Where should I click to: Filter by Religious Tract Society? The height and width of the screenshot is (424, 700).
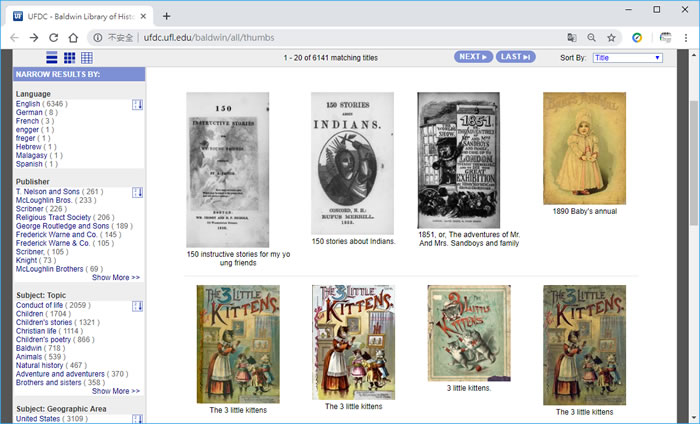[53, 217]
